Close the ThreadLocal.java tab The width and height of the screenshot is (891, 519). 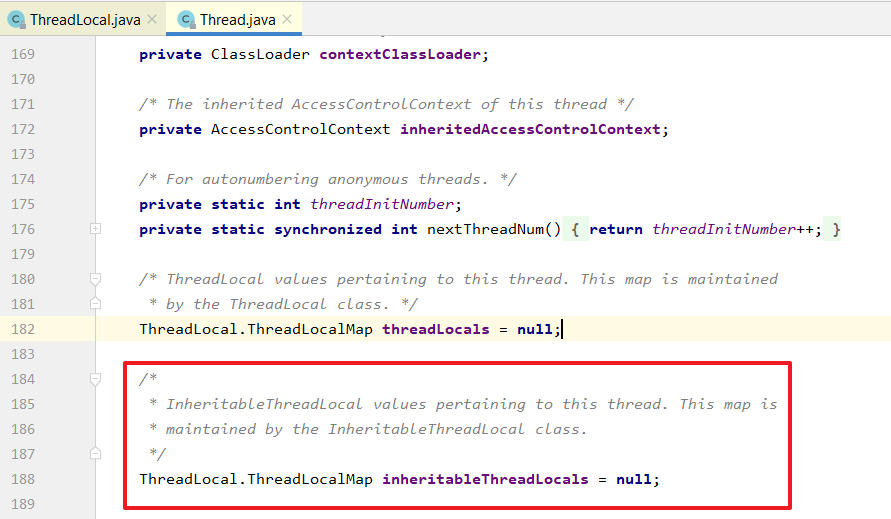[x=152, y=19]
